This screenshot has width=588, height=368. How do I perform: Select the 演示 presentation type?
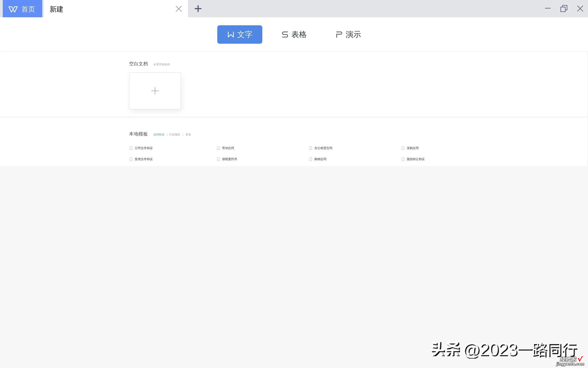click(348, 34)
